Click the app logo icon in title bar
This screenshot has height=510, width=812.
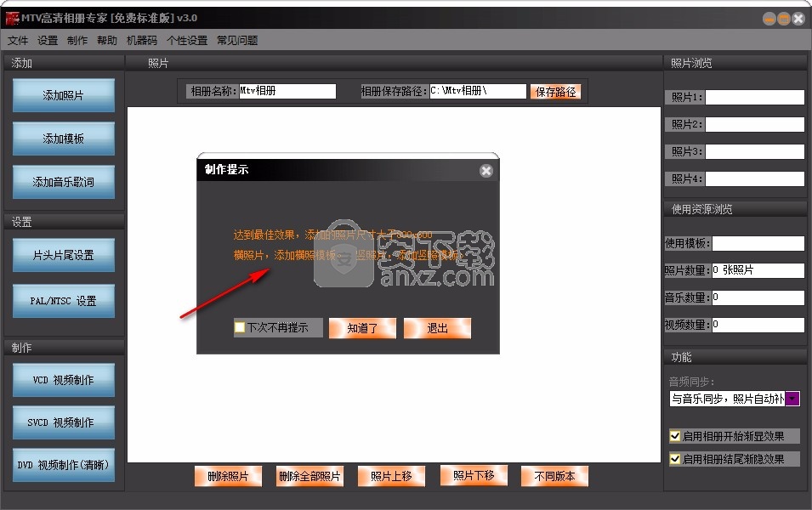[x=12, y=18]
